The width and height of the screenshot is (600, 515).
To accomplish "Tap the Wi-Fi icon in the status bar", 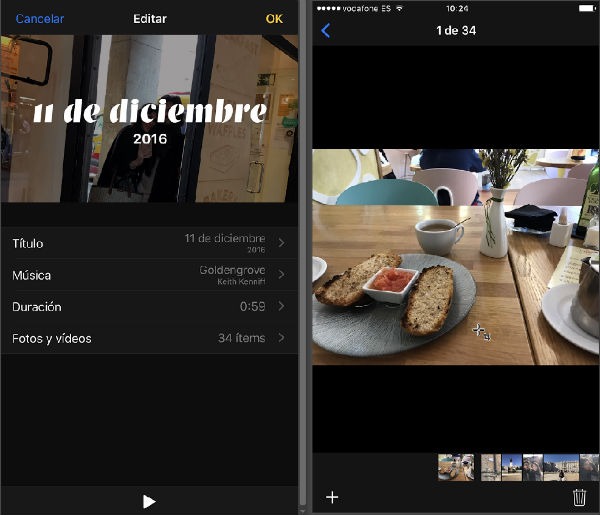I will click(x=399, y=8).
